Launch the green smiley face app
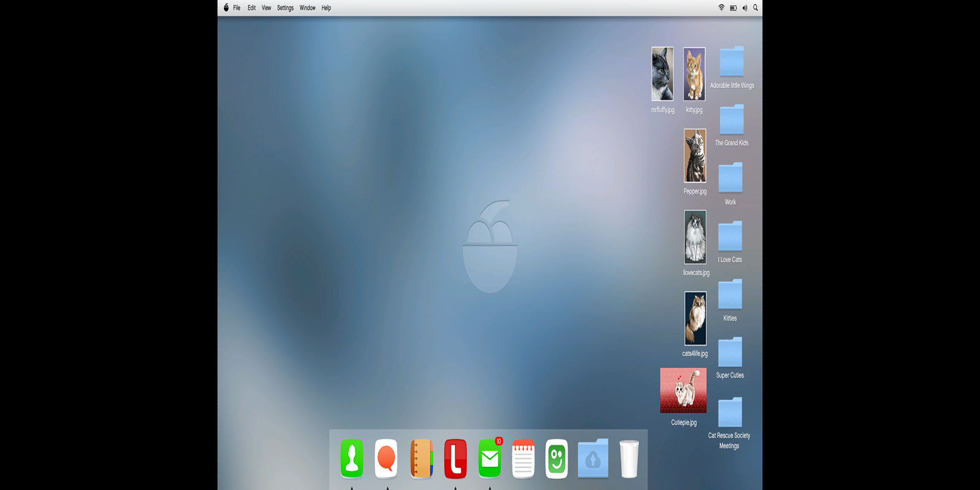The width and height of the screenshot is (980, 490). coord(557,458)
